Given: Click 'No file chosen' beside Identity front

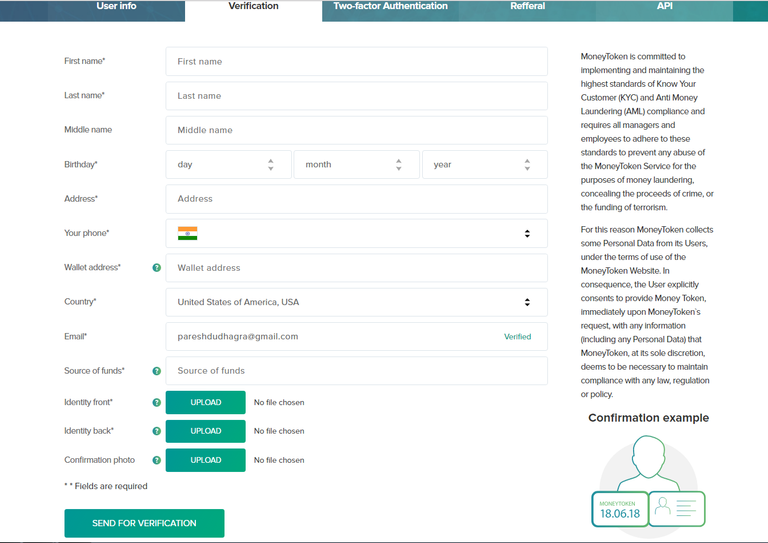Looking at the screenshot, I should tap(279, 402).
